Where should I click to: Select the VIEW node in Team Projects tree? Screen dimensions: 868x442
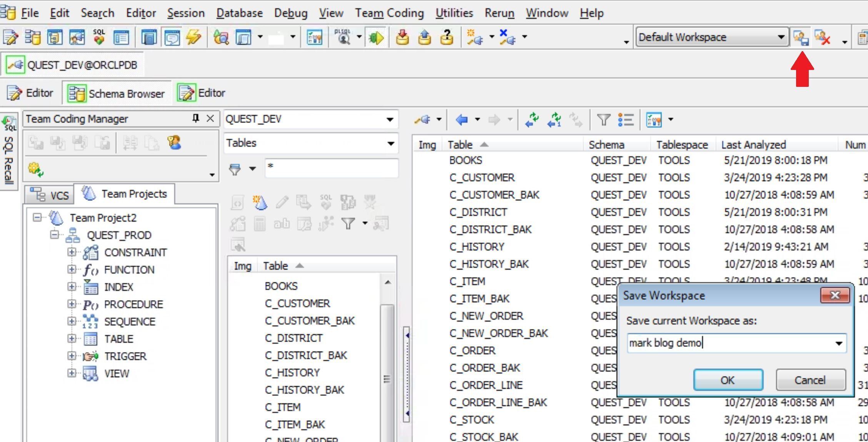(x=117, y=374)
